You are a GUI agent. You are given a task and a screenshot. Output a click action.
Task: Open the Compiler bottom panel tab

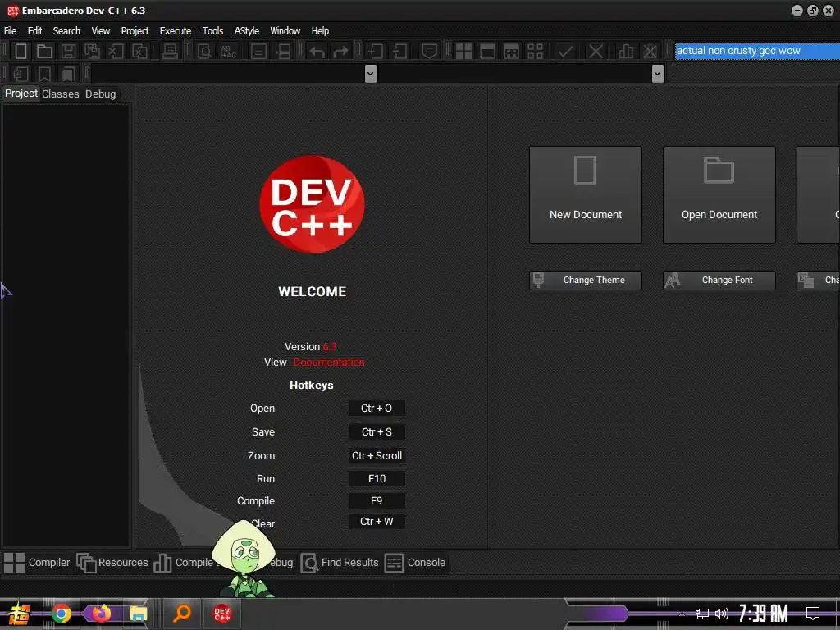37,563
